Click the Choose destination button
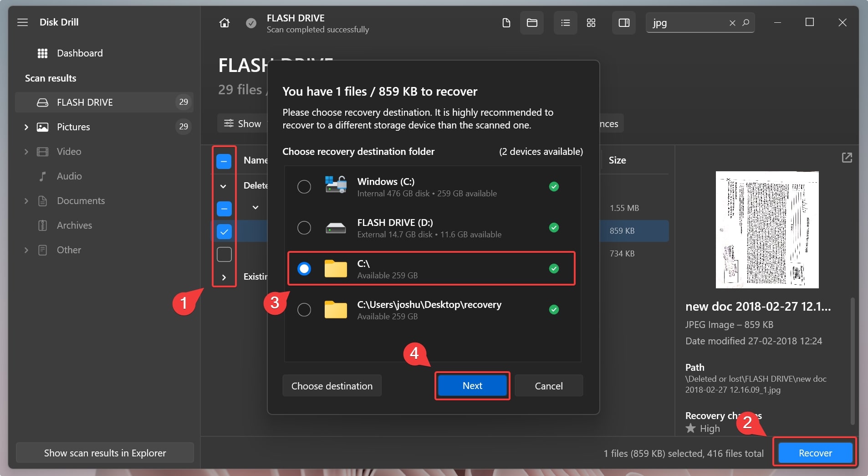868x476 pixels. point(332,386)
